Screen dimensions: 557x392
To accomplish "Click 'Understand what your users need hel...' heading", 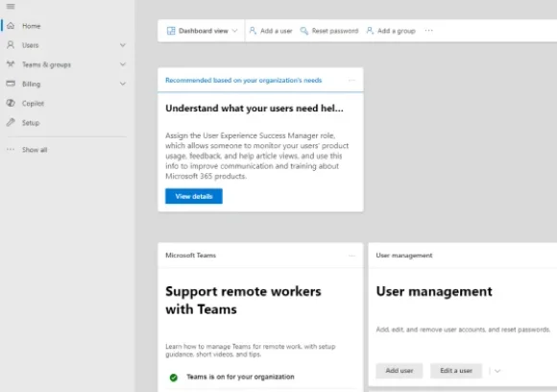I will pos(254,108).
